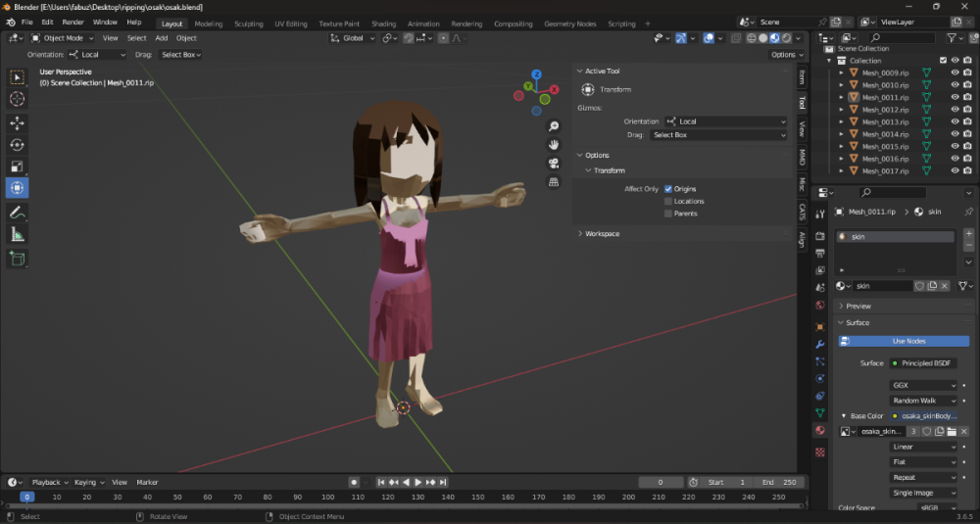
Task: Click the End frame field
Action: (x=781, y=482)
